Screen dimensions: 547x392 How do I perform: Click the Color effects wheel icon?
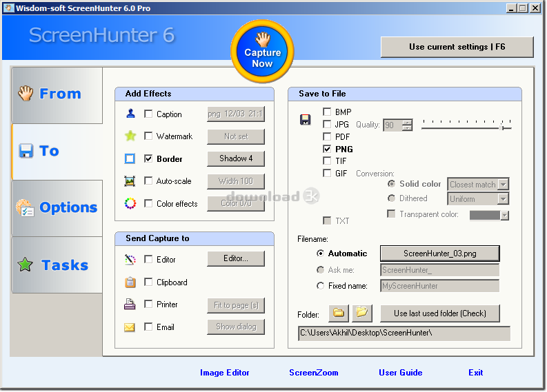point(130,203)
